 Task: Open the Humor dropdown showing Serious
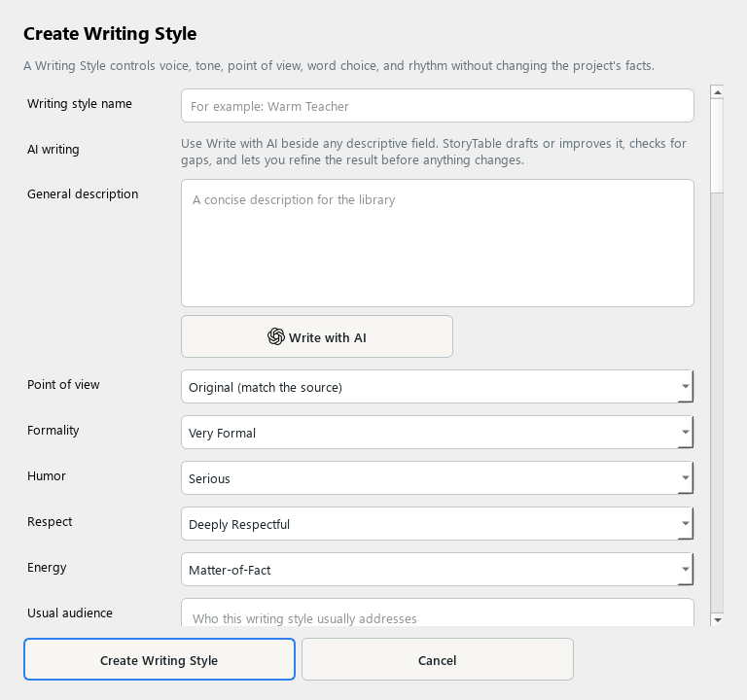437,477
